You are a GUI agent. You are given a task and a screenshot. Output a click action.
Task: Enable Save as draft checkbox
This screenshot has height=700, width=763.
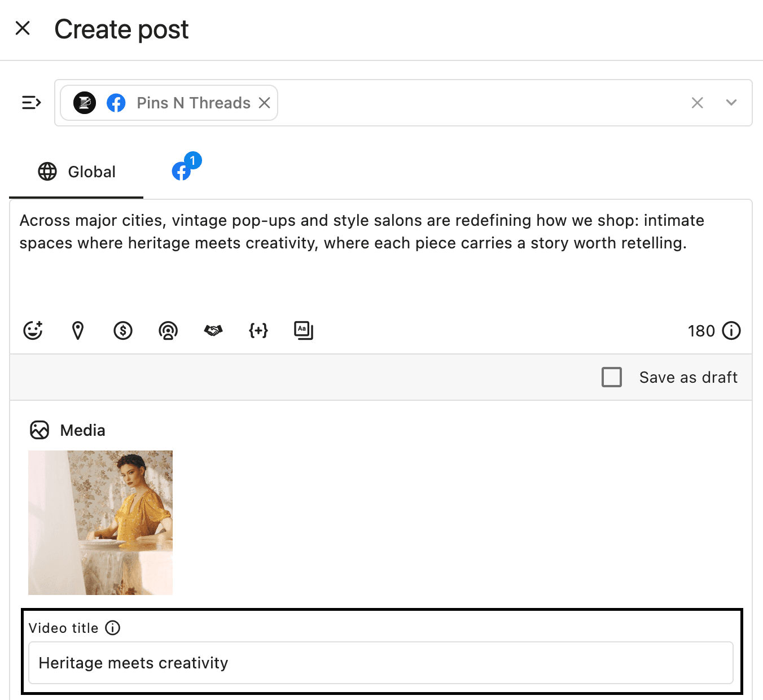612,377
